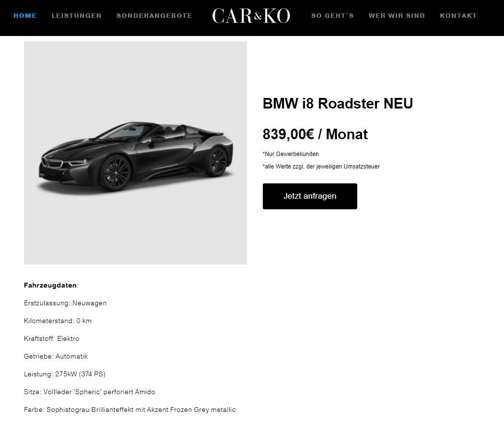Click the Umsatzsteuer disclaimer text
Viewport: 504px width, 433px height.
(321, 167)
